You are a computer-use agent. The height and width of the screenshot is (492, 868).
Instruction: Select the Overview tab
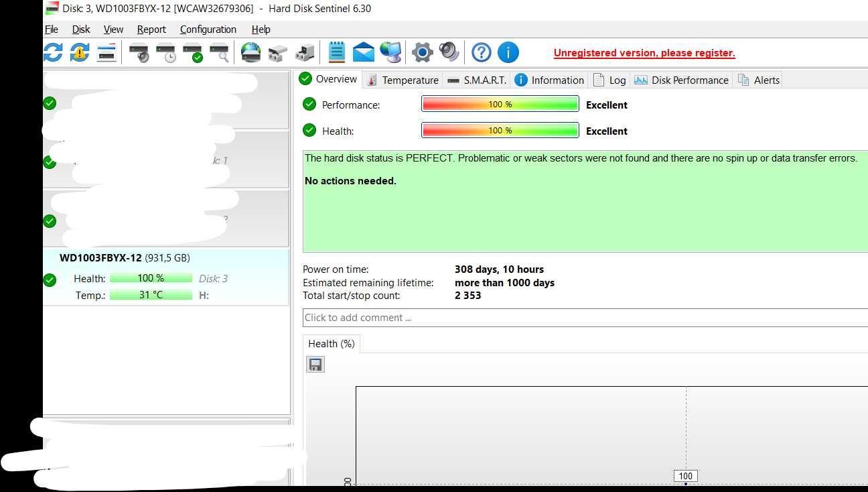tap(329, 79)
